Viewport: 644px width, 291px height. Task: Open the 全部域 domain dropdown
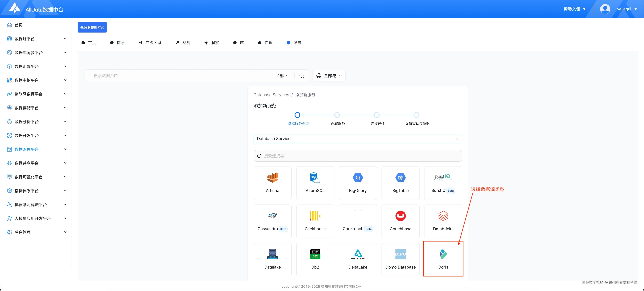[x=328, y=76]
